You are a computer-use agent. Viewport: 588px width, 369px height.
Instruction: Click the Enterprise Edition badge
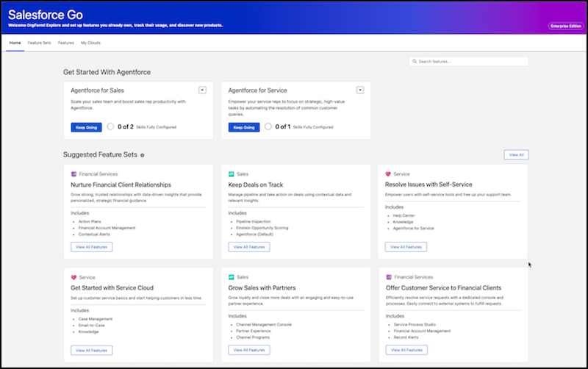tap(566, 26)
